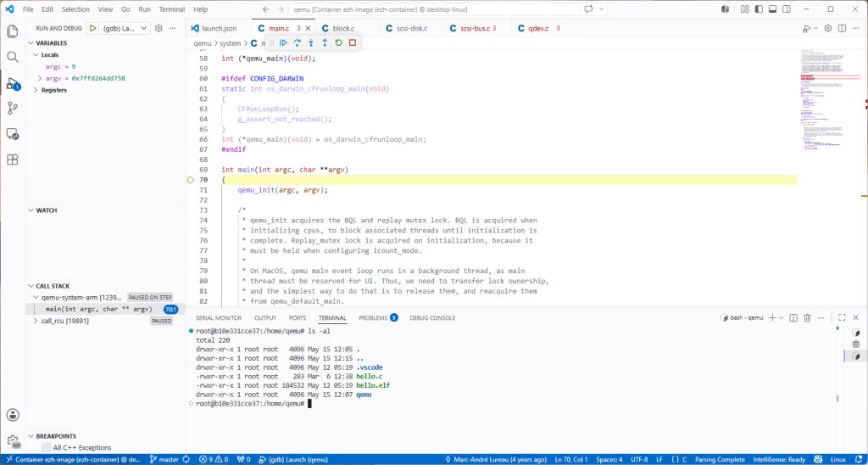Open new terminal launch profile dropdown
Viewport: 868px width, 465px height.
coord(782,317)
